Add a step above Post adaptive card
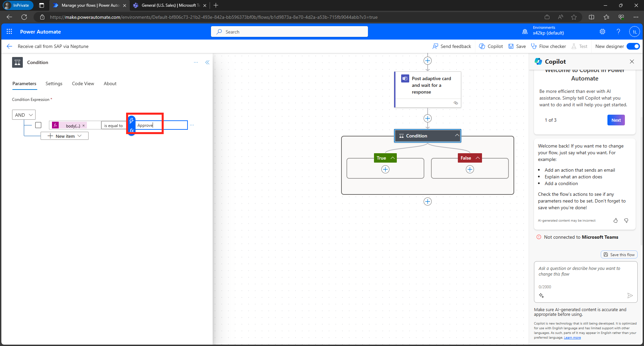This screenshot has width=644, height=346. pos(428,61)
